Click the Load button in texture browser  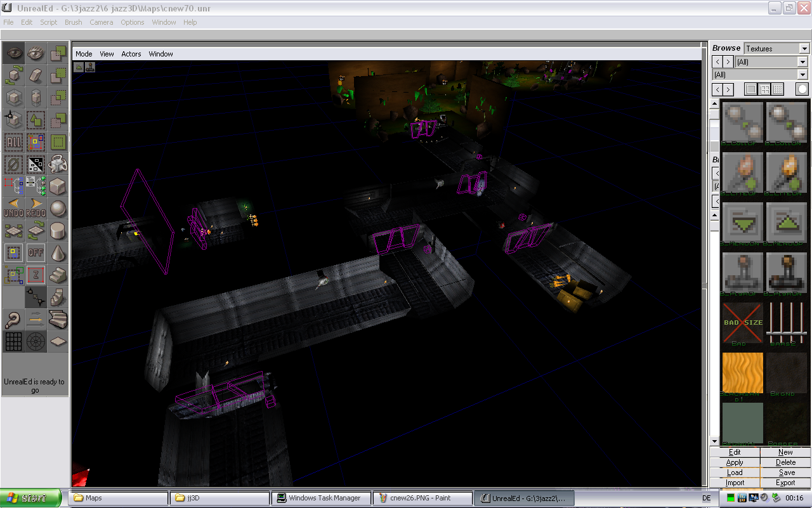click(x=735, y=472)
